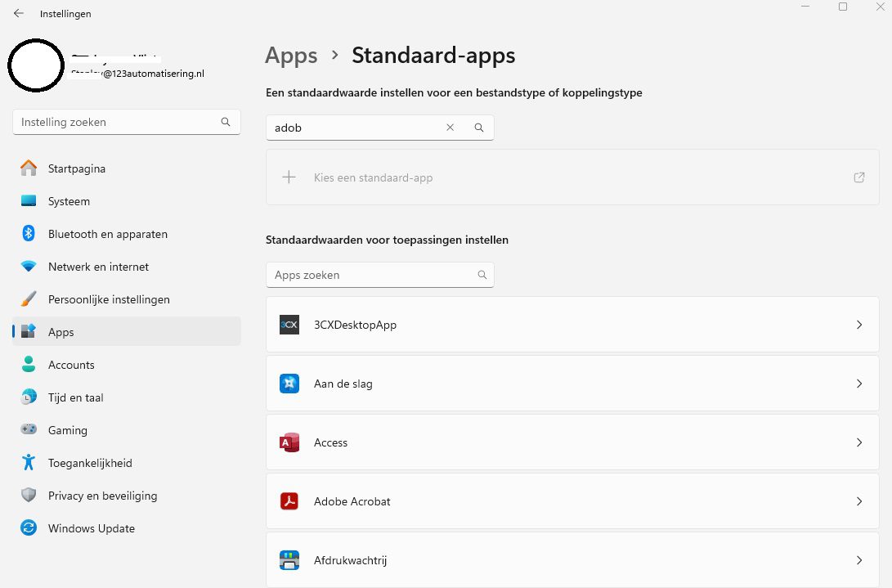
Task: Expand the Adobe Acrobat defaults entry
Action: click(x=859, y=501)
